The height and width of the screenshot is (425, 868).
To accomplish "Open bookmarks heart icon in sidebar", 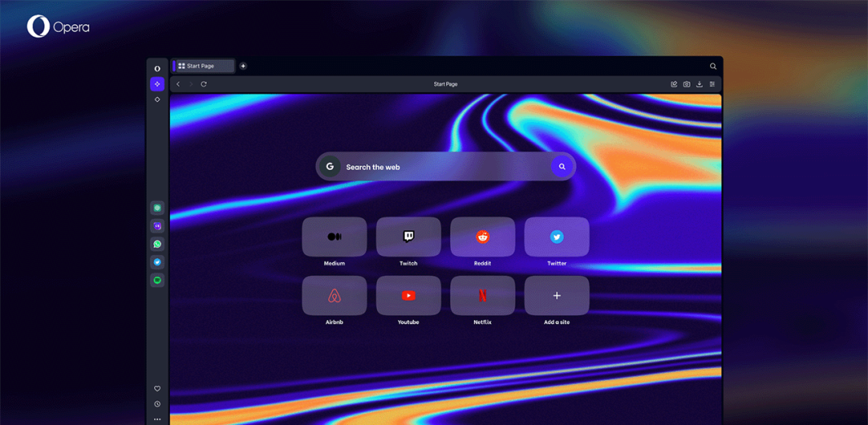I will point(157,388).
